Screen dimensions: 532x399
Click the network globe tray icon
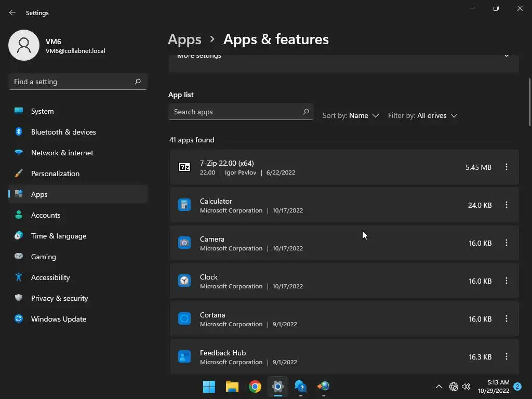(x=453, y=387)
